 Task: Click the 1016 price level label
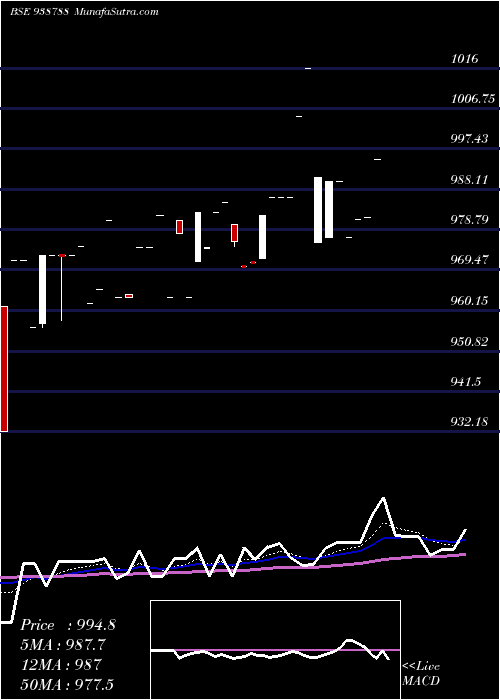pyautogui.click(x=464, y=58)
